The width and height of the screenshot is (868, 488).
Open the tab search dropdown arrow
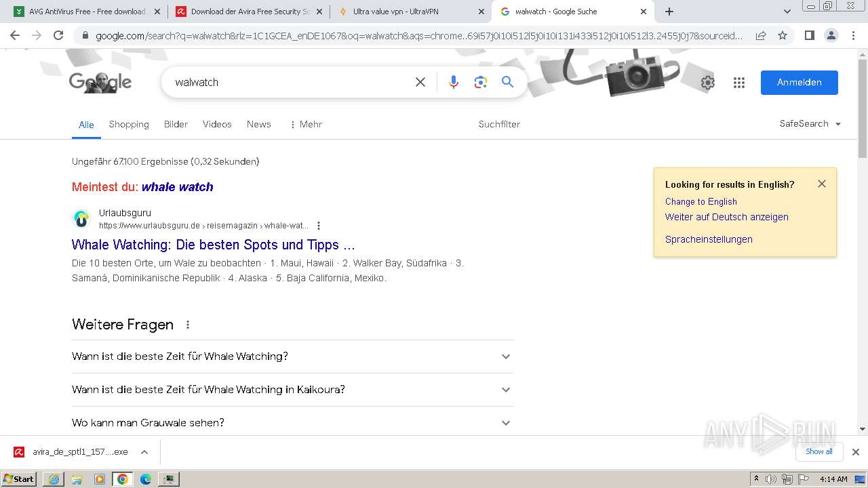pos(787,12)
